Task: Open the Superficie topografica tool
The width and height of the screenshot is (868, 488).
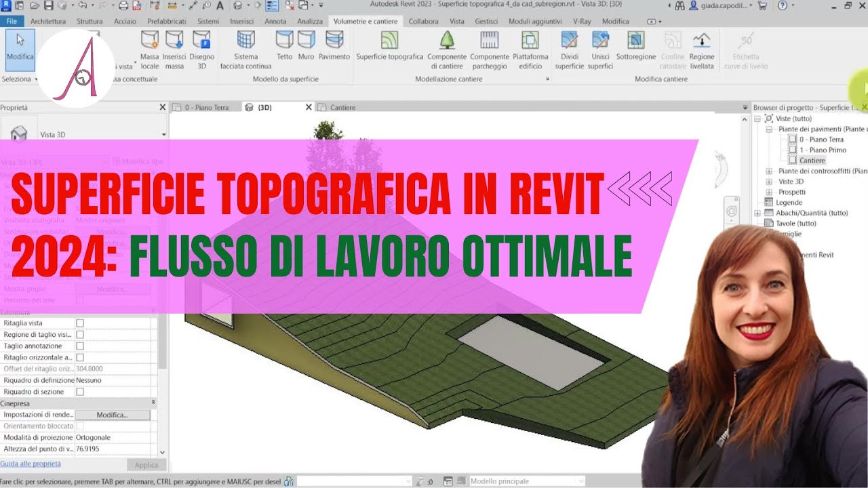Action: coord(389,46)
